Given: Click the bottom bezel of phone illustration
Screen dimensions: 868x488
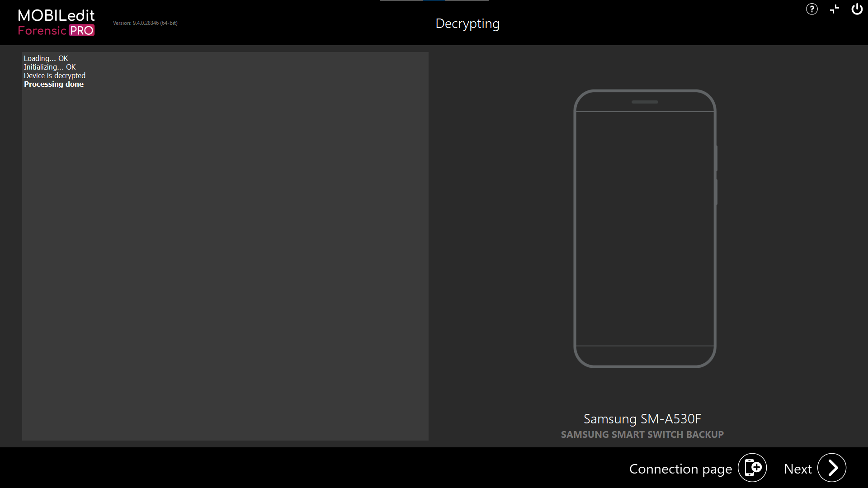Looking at the screenshot, I should tap(645, 356).
